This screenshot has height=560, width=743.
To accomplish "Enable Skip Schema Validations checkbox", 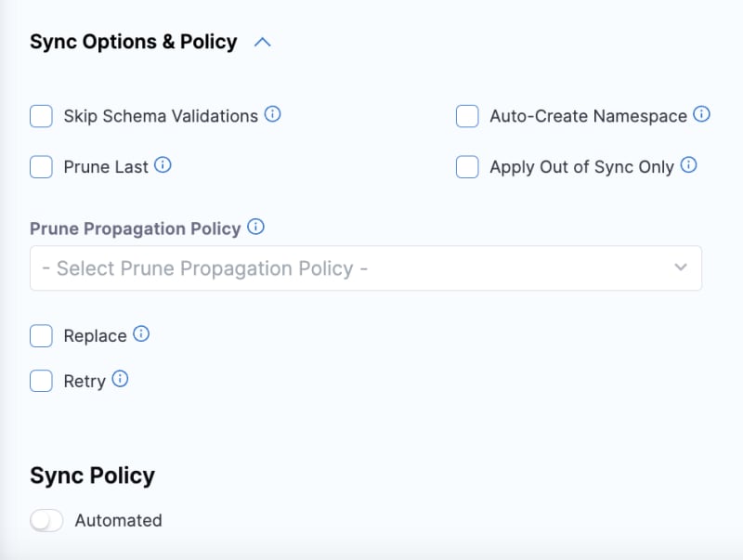I will [41, 116].
